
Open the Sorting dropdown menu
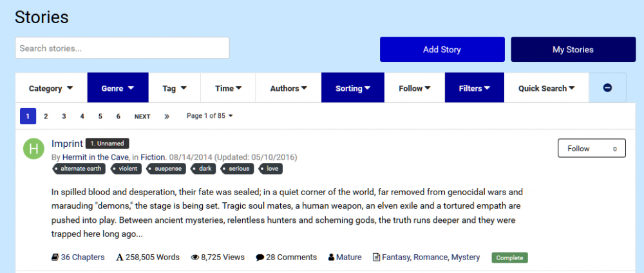(352, 88)
